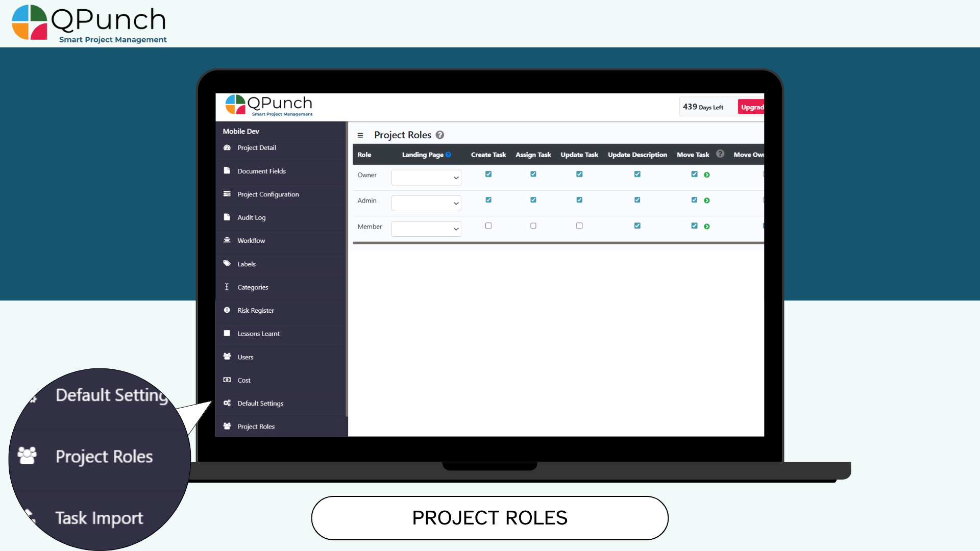Click Mobile Dev project name
Viewport: 980px width, 551px height.
tap(241, 131)
